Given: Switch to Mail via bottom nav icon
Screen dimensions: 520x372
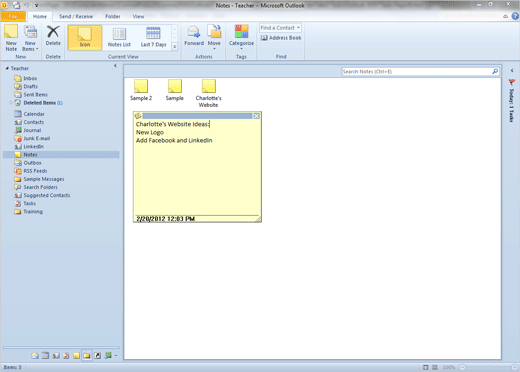Looking at the screenshot, I should tap(35, 356).
